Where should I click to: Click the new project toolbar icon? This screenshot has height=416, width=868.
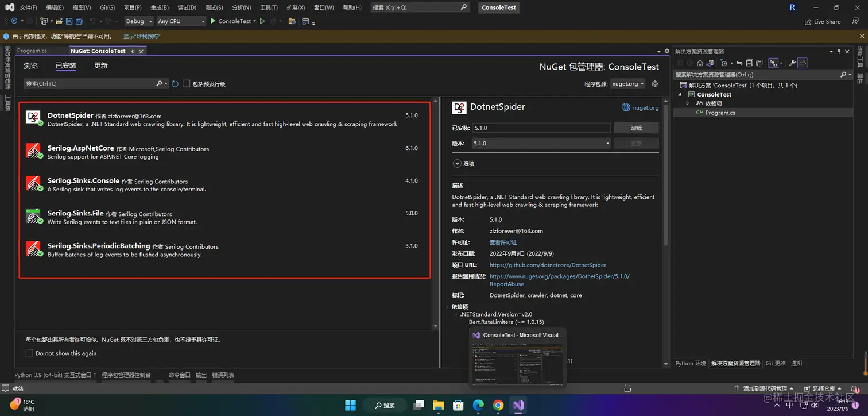[x=44, y=21]
